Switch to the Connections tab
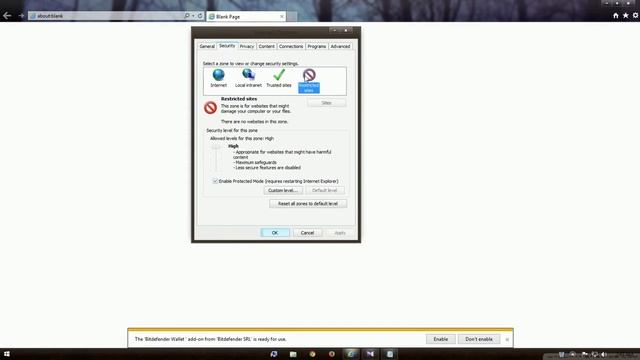Screen dimensions: 640x360 [291, 46]
